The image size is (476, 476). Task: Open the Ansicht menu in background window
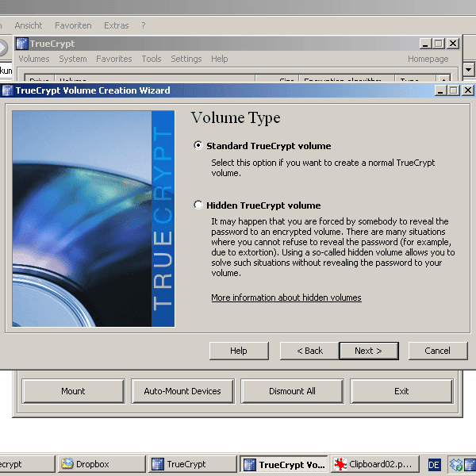(29, 25)
